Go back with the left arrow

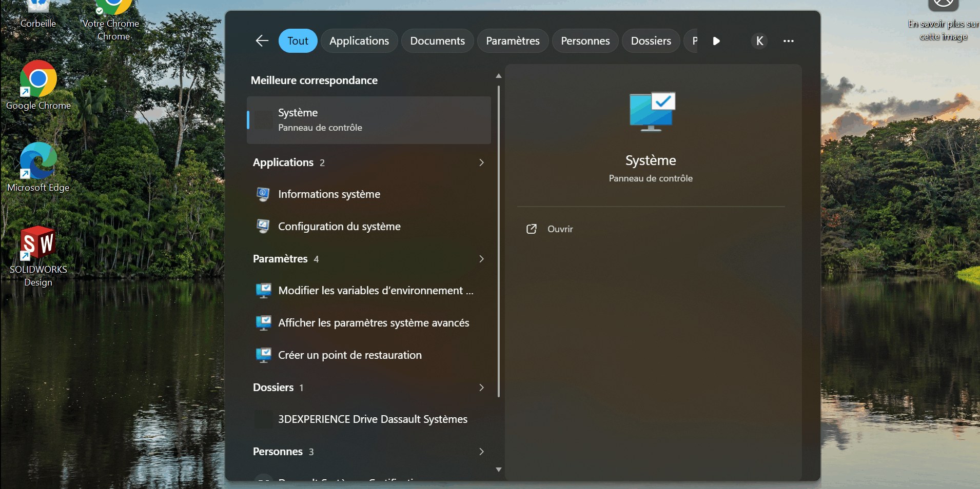(x=262, y=41)
